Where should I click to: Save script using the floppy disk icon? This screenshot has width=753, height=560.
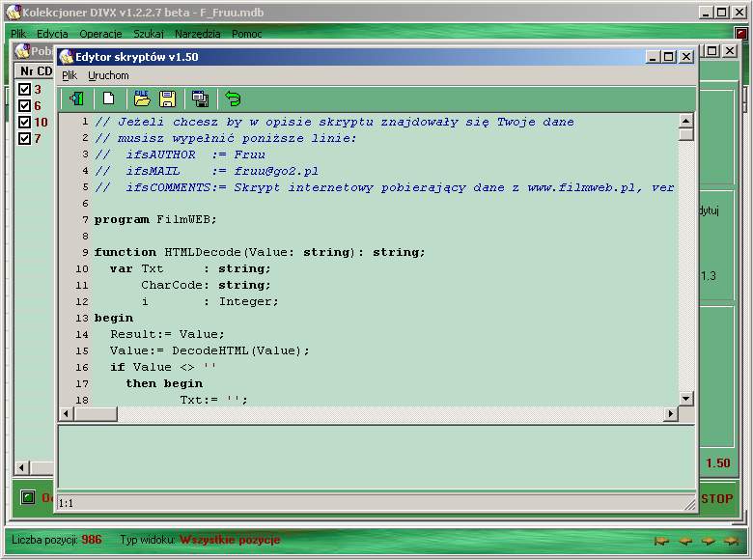(168, 98)
